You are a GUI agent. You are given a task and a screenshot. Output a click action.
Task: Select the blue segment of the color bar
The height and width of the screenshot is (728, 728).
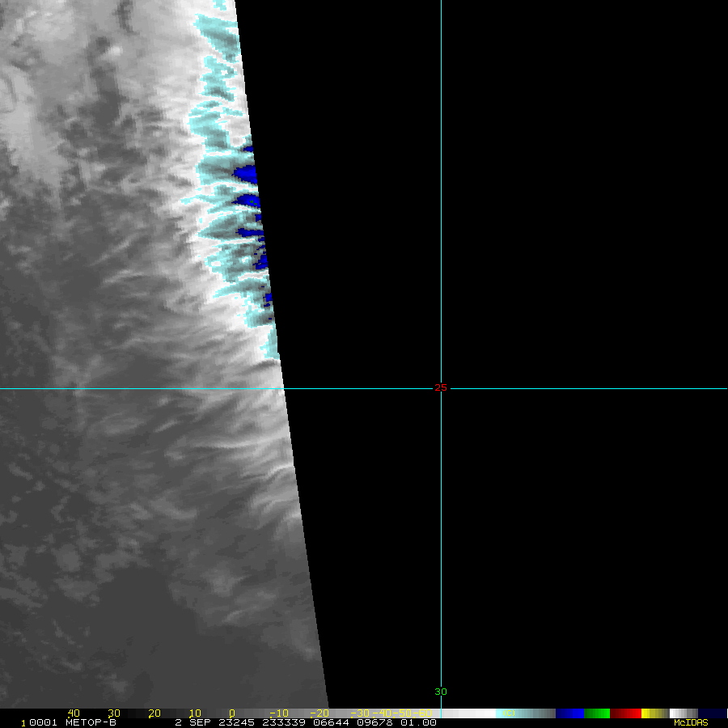569,713
